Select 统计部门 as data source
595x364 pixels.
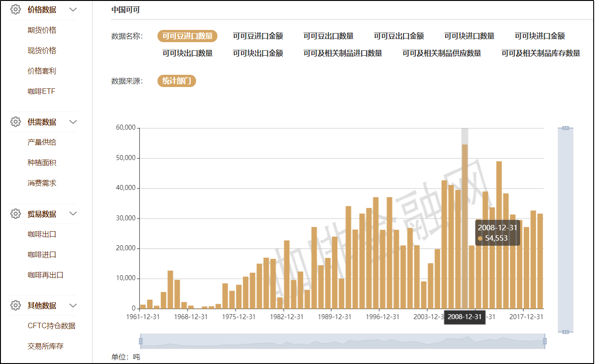click(x=177, y=81)
